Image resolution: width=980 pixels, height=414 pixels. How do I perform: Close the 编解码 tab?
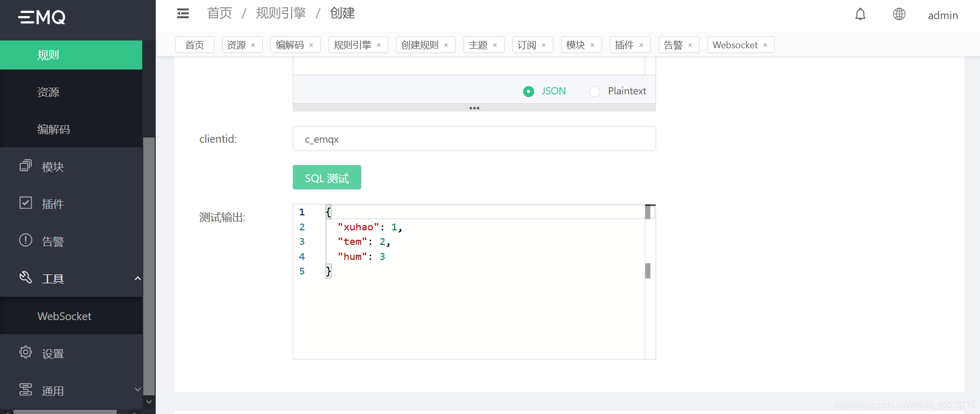311,45
